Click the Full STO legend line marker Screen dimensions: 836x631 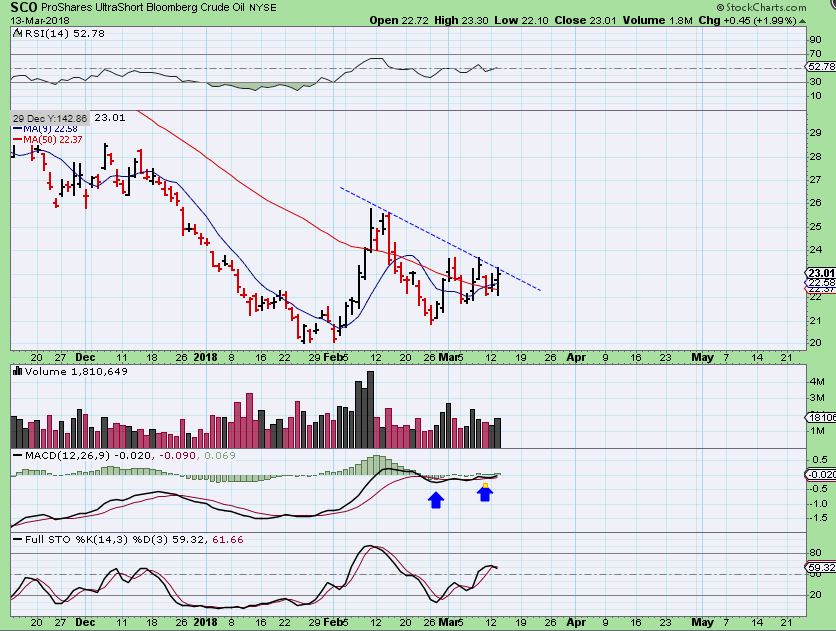tap(18, 540)
